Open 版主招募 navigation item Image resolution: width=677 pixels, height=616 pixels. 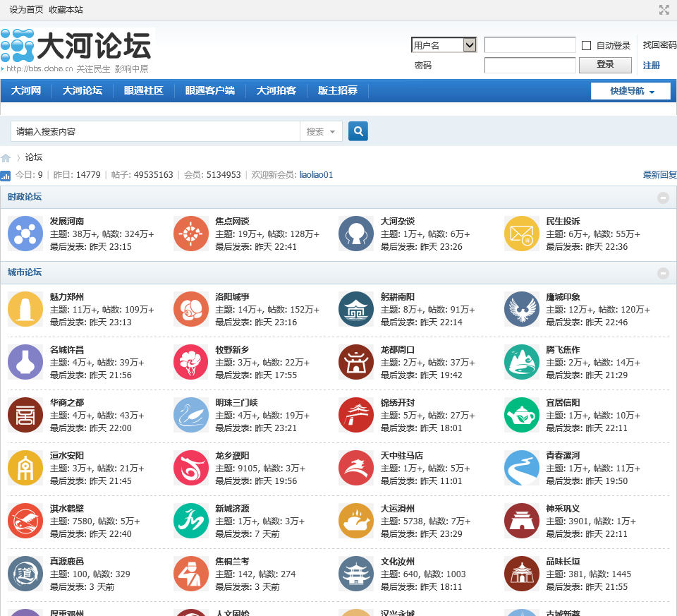pos(338,90)
